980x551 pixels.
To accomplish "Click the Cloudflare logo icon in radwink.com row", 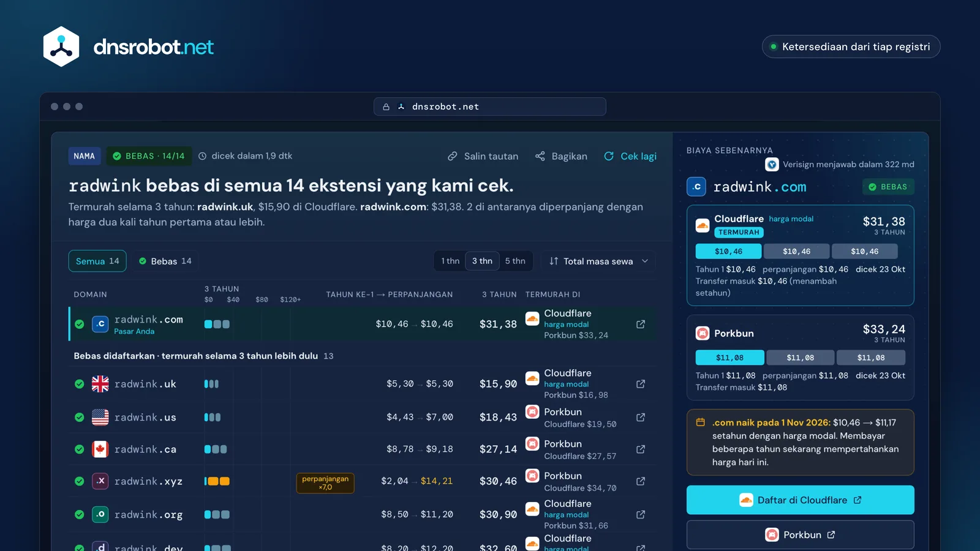I will click(x=532, y=318).
